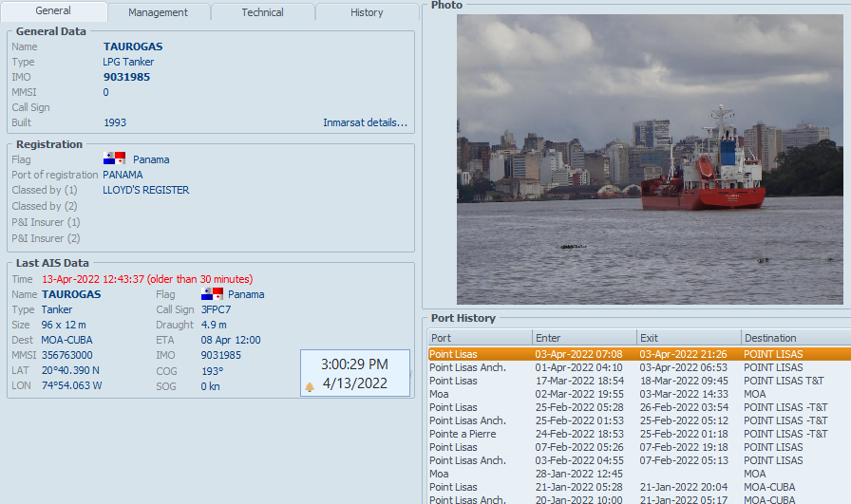Click the IMO number 9031985 in General Data
The width and height of the screenshot is (851, 504).
(126, 77)
